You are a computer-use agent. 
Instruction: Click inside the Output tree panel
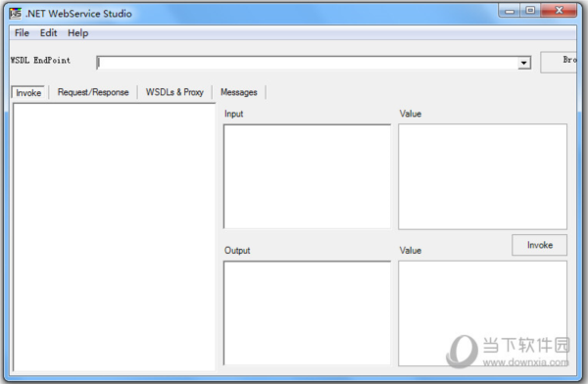(x=307, y=313)
